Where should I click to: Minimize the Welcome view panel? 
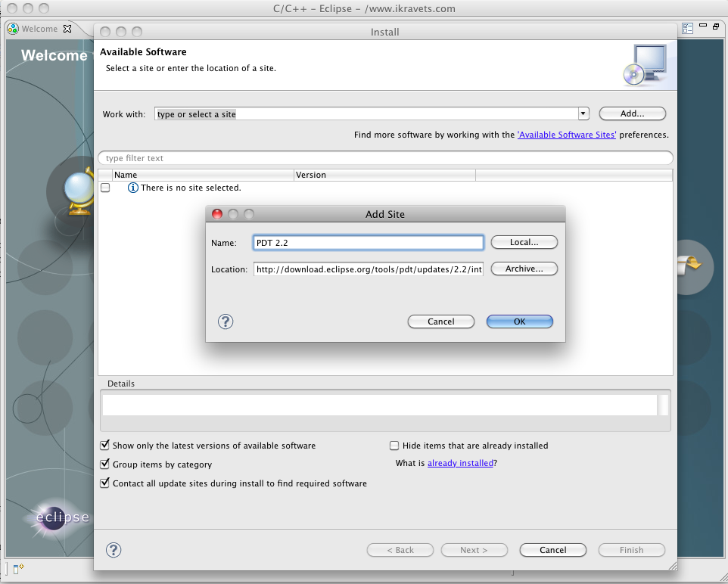click(x=703, y=26)
